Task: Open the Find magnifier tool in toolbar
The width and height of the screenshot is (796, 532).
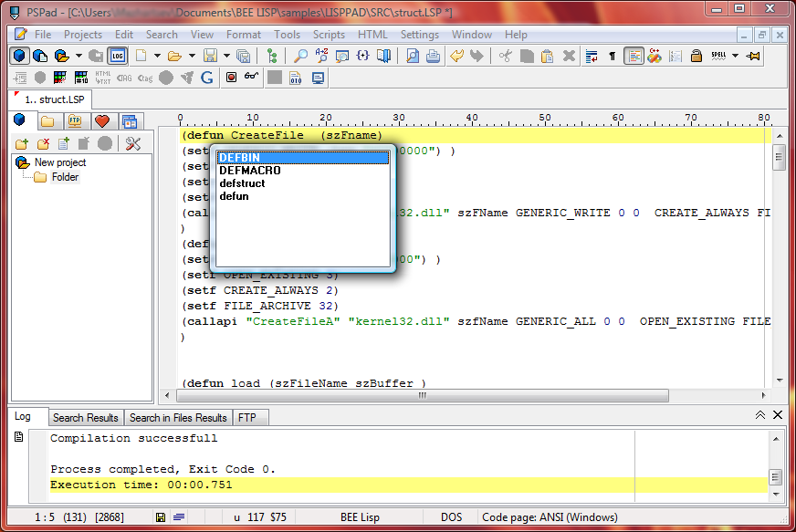Action: [300, 56]
